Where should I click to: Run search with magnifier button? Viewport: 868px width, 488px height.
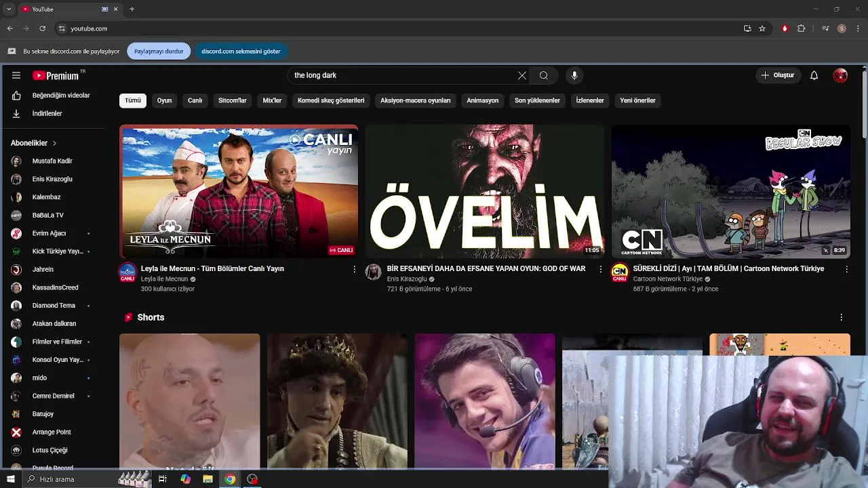544,75
